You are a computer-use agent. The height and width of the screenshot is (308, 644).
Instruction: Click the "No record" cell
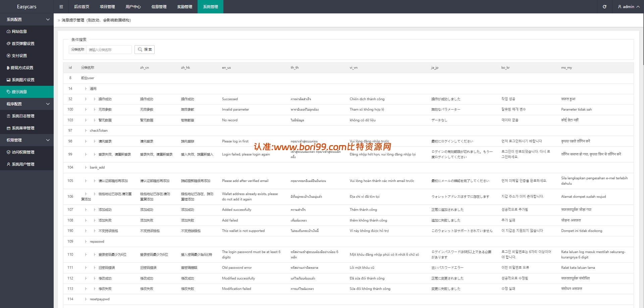(x=230, y=120)
